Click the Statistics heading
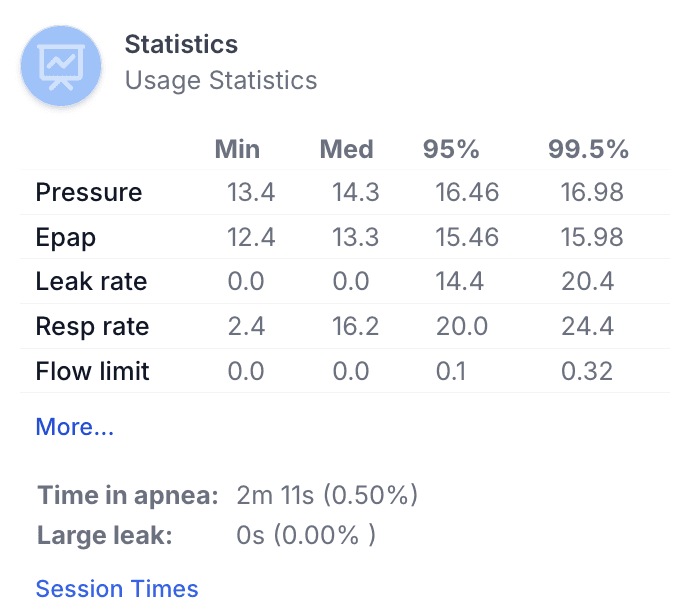This screenshot has height=616, width=692. click(x=181, y=44)
